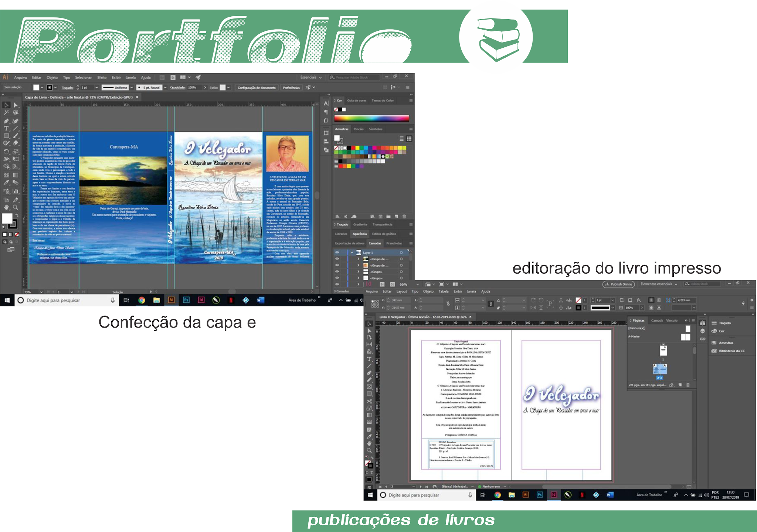Select the Magic Wand tool in Illustrator
This screenshot has width=757, height=532.
6,113
